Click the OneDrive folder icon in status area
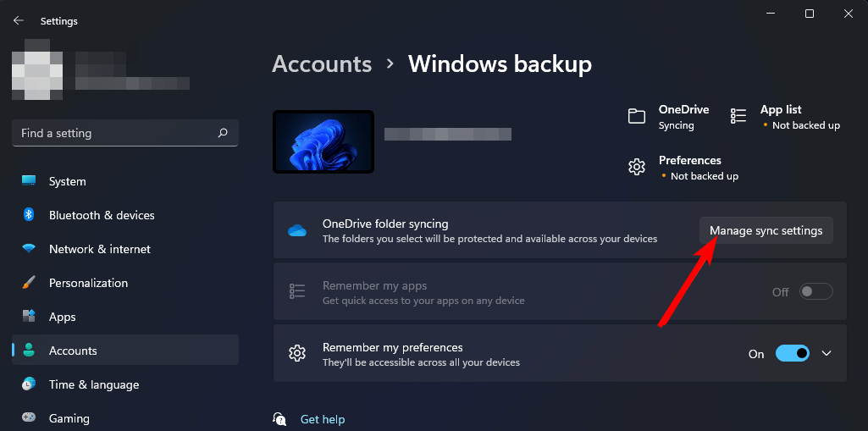 pos(637,116)
